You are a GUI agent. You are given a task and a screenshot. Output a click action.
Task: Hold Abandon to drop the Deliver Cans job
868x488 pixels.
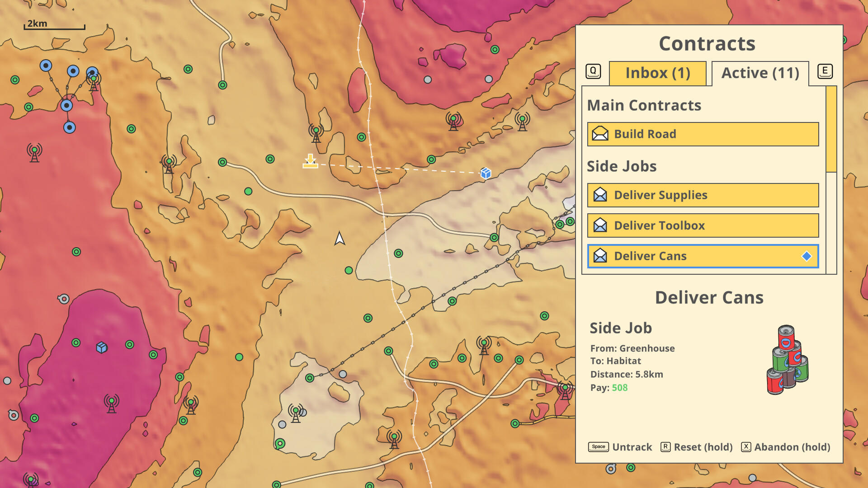coord(787,447)
